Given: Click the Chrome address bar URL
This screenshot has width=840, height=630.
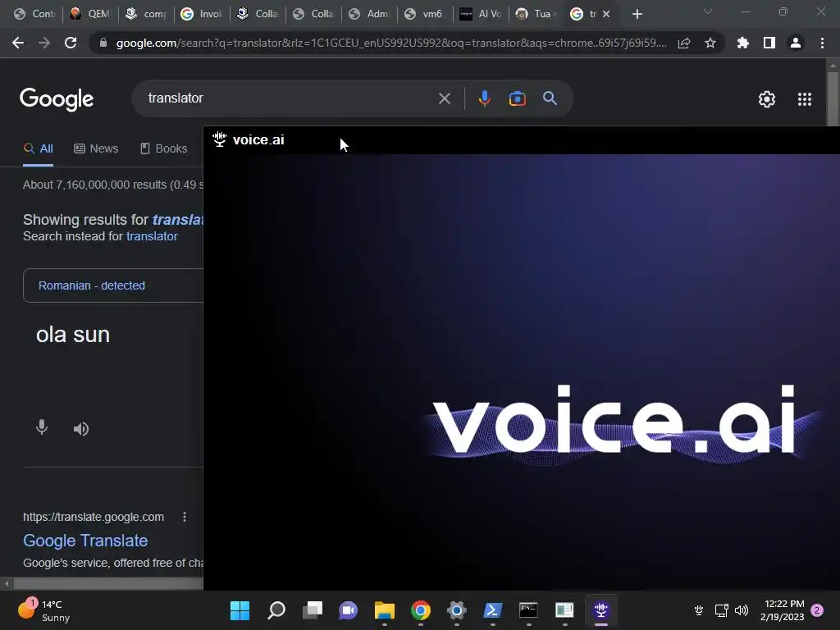Looking at the screenshot, I should point(391,43).
